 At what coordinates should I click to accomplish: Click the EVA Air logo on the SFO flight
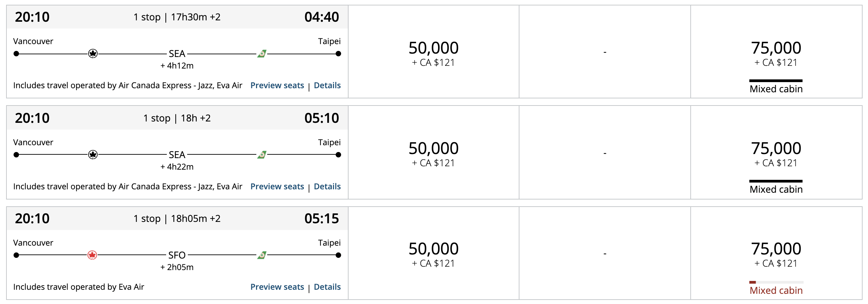tap(262, 255)
